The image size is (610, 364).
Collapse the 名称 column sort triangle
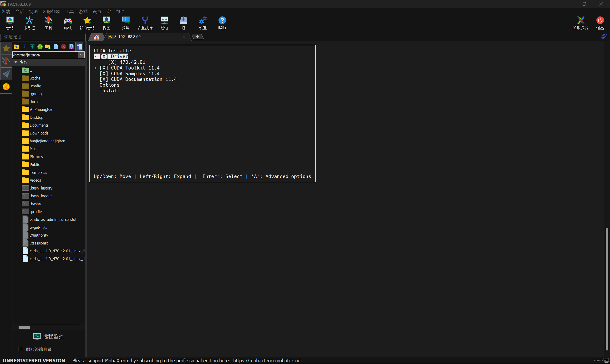(x=16, y=62)
